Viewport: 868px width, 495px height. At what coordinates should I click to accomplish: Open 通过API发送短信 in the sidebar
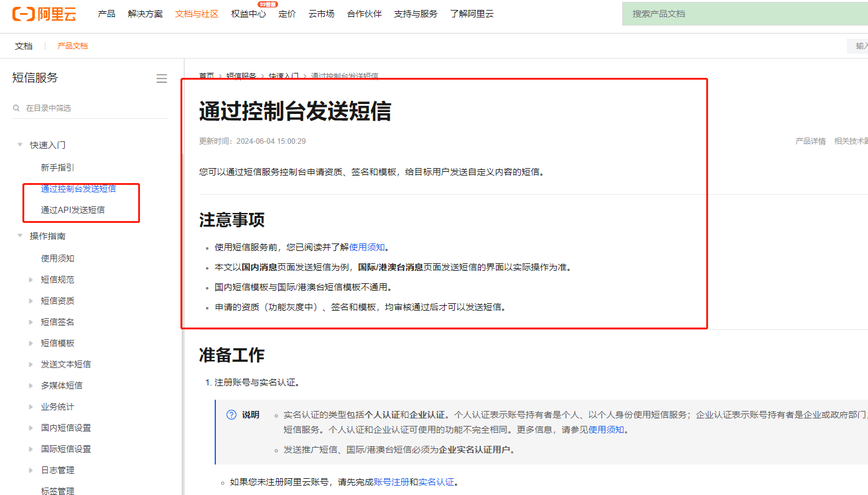pyautogui.click(x=73, y=210)
